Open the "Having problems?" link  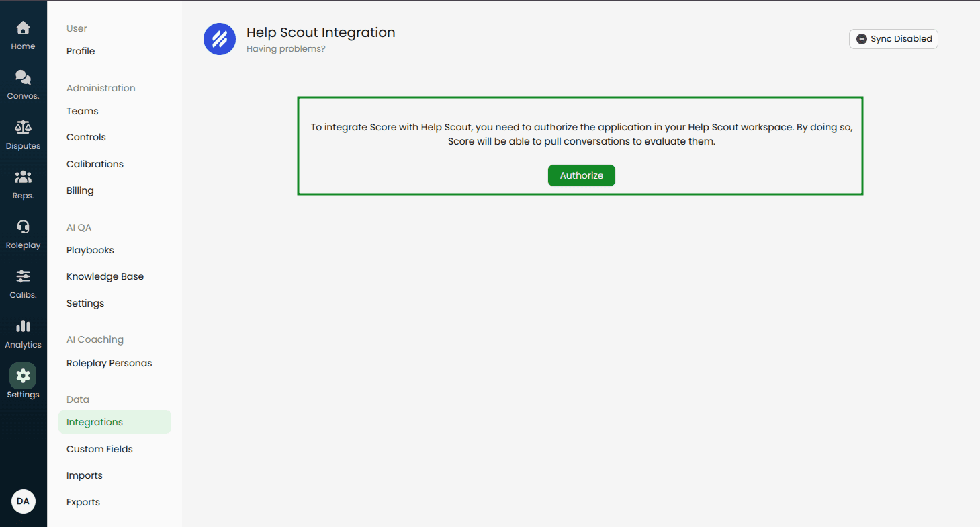(286, 49)
